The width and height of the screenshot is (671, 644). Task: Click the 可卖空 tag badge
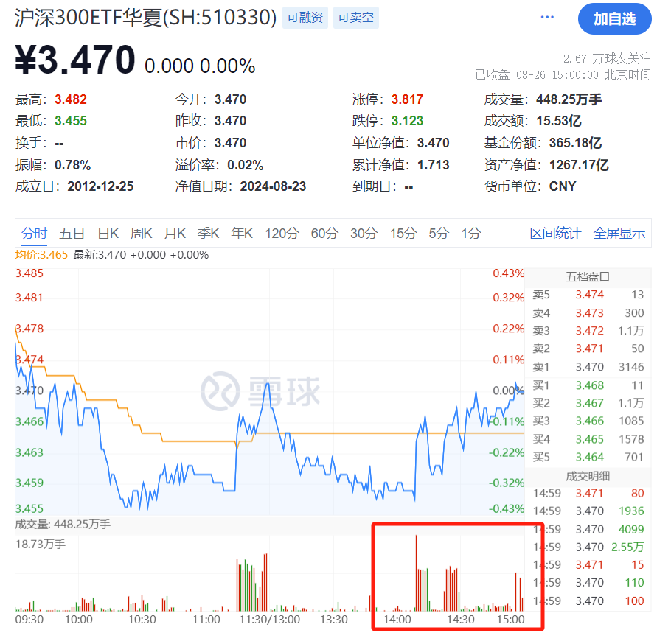355,18
